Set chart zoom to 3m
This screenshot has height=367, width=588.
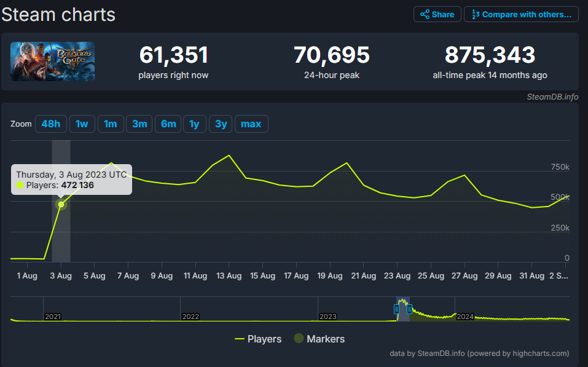point(139,124)
